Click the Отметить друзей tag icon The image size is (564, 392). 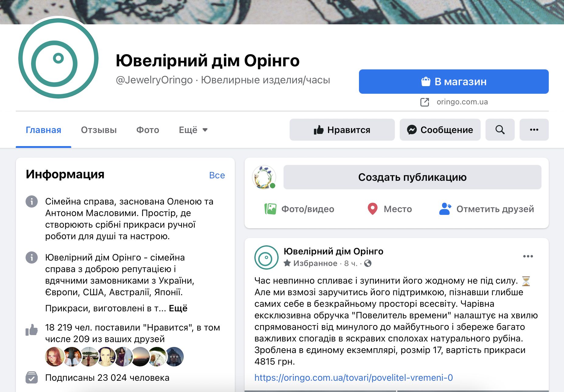[445, 209]
